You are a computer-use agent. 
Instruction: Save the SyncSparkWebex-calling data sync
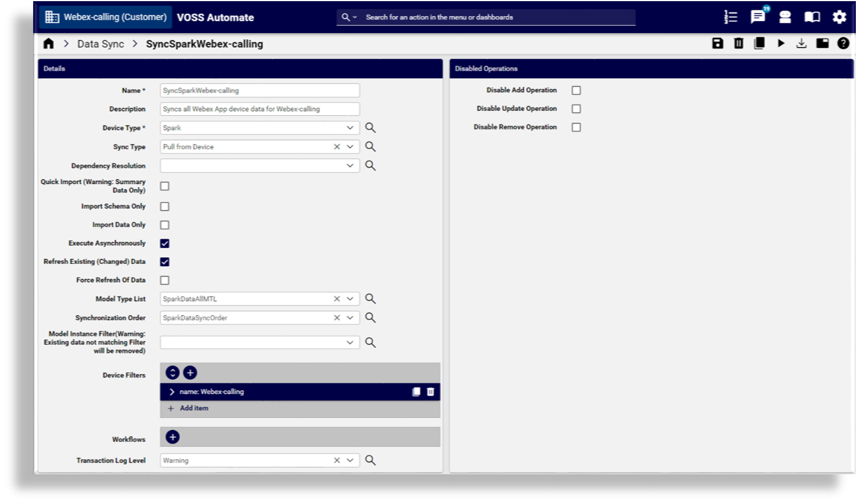718,43
